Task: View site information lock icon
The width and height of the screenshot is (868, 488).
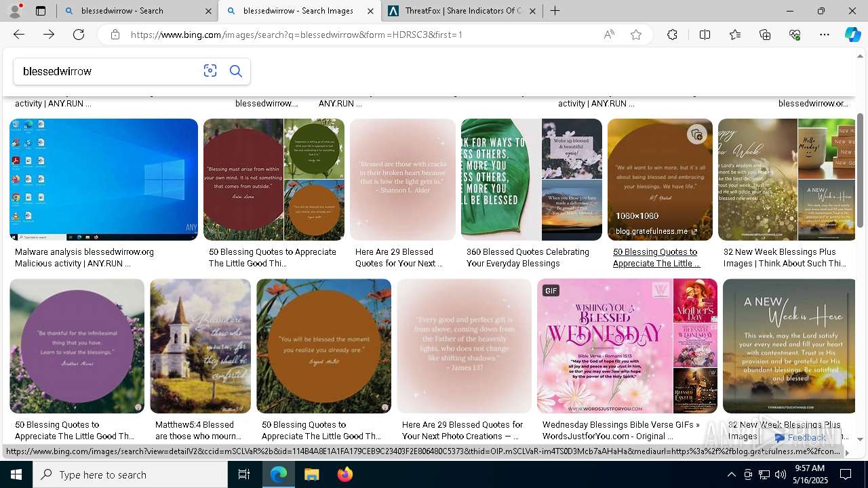Action: [115, 35]
